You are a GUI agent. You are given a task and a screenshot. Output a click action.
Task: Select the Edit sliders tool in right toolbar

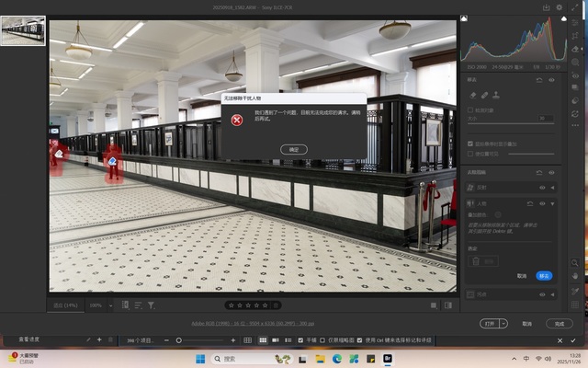tap(576, 22)
